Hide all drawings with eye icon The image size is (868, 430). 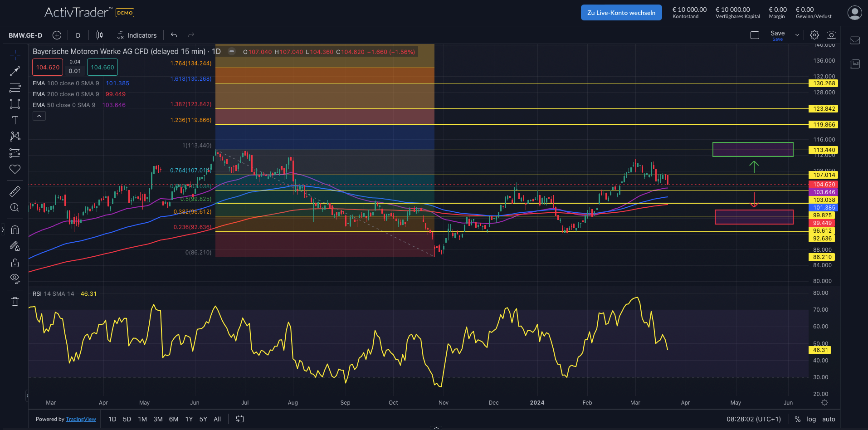(15, 278)
